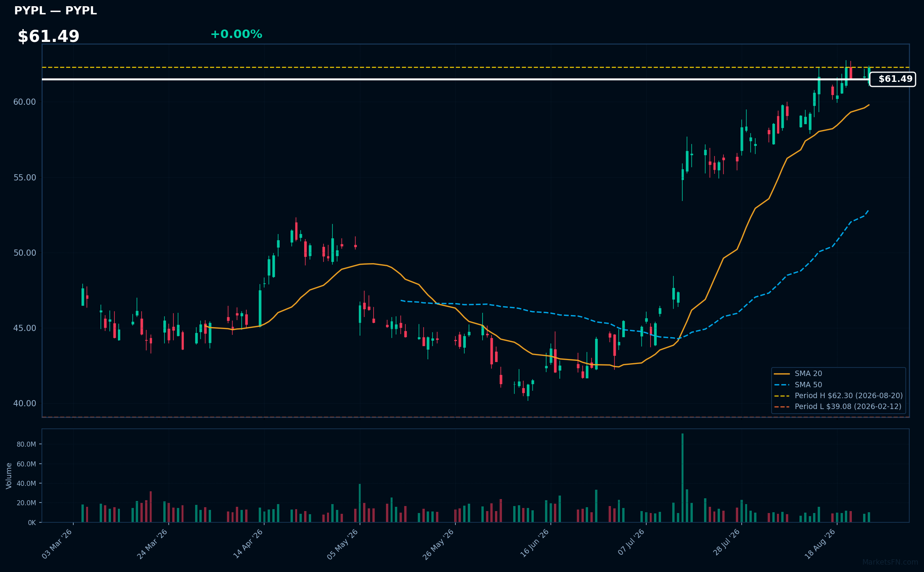Click the 60.0M volume axis label

[x=26, y=464]
